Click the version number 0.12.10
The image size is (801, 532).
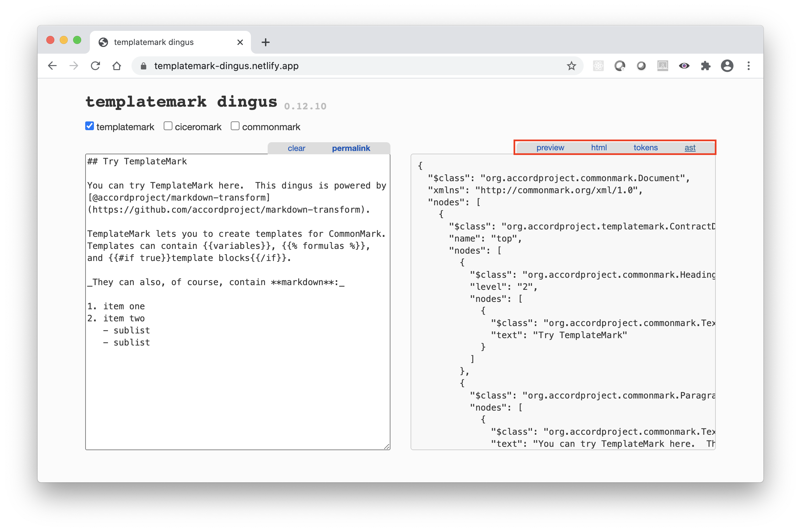pos(305,106)
